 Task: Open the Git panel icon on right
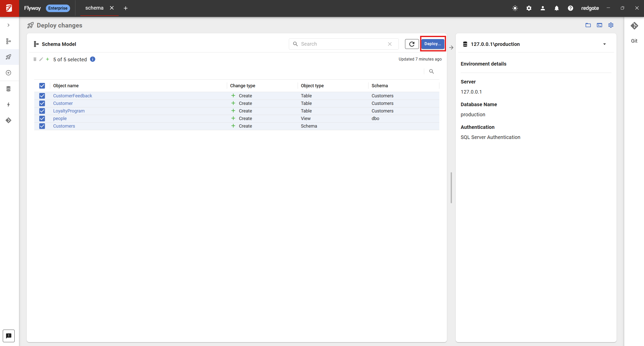click(x=634, y=26)
